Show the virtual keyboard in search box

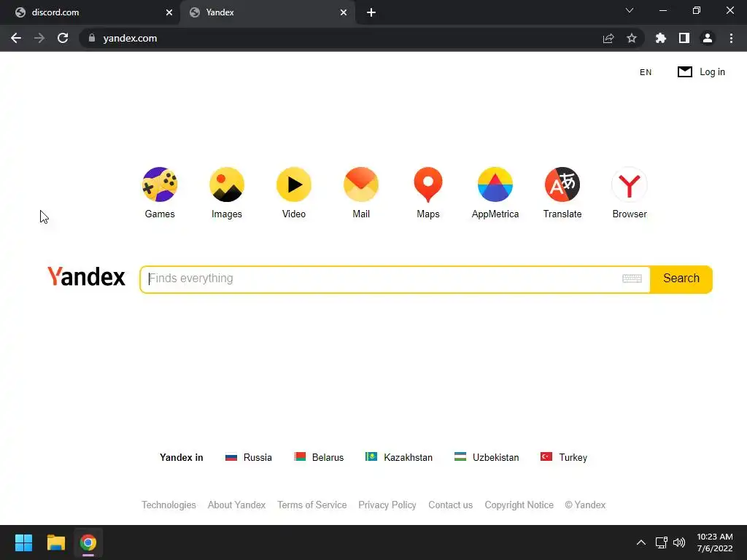(632, 279)
